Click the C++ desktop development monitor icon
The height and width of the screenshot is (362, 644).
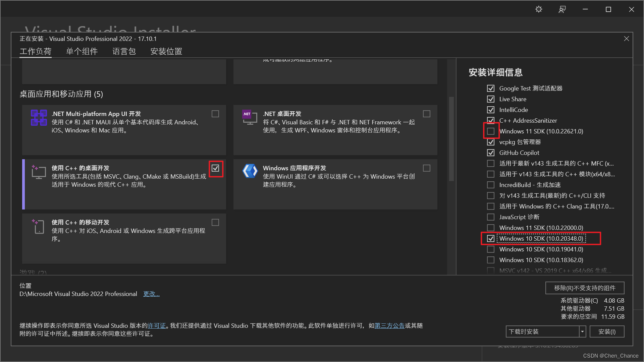(x=39, y=172)
